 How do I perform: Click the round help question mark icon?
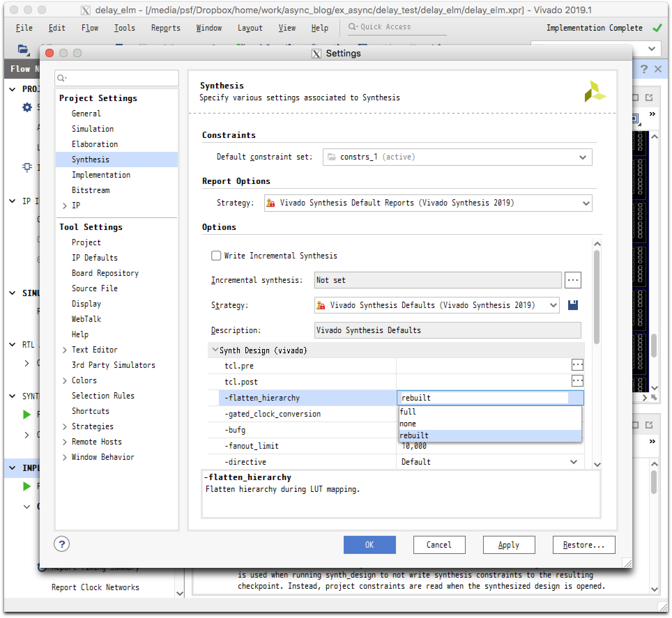pos(62,544)
